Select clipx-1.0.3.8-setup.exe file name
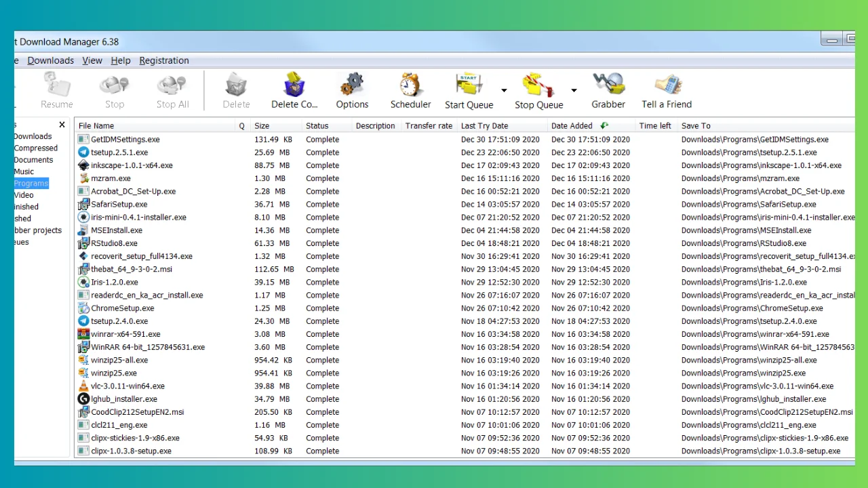The width and height of the screenshot is (868, 488). click(x=131, y=451)
